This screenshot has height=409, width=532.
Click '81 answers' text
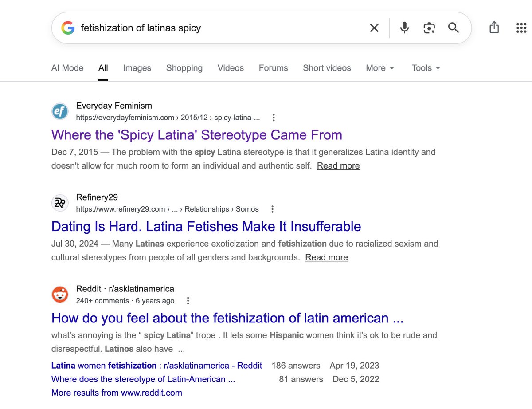[x=301, y=379]
